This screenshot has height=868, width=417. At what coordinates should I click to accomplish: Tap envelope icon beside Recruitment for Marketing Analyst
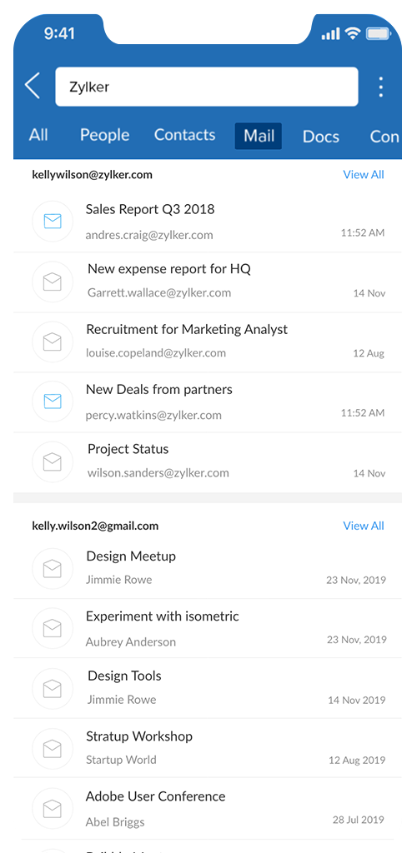click(52, 342)
